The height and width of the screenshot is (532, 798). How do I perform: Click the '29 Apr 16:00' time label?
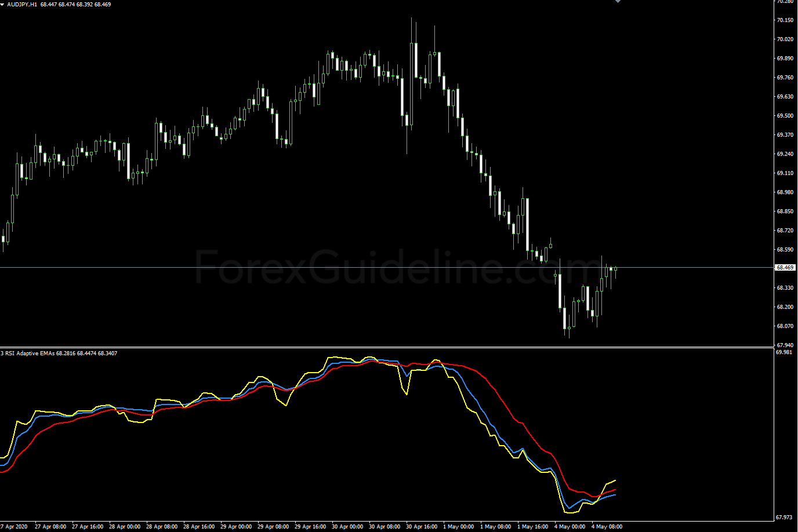pyautogui.click(x=310, y=527)
